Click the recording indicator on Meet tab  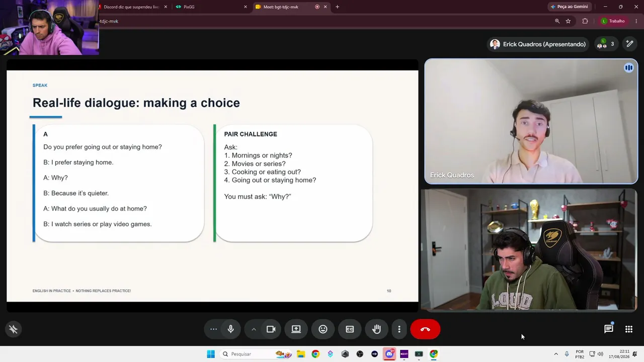coord(317,7)
